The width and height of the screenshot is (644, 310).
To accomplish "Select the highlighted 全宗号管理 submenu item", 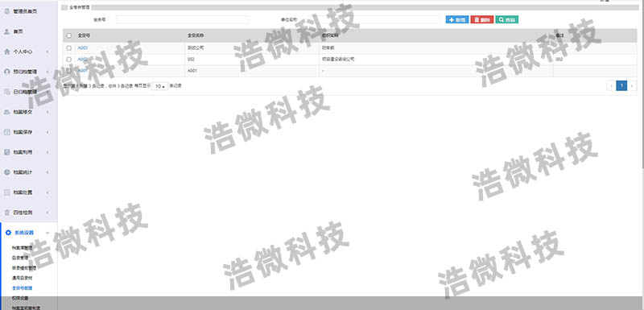I will [23, 287].
